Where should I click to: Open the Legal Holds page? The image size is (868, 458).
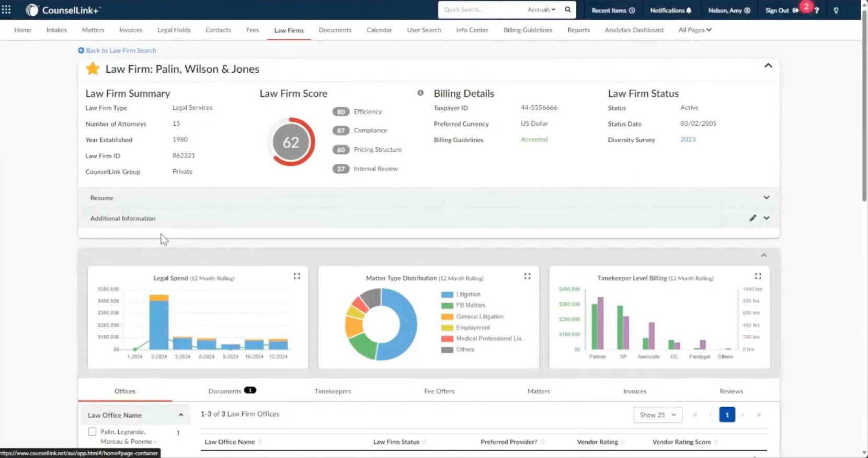174,30
